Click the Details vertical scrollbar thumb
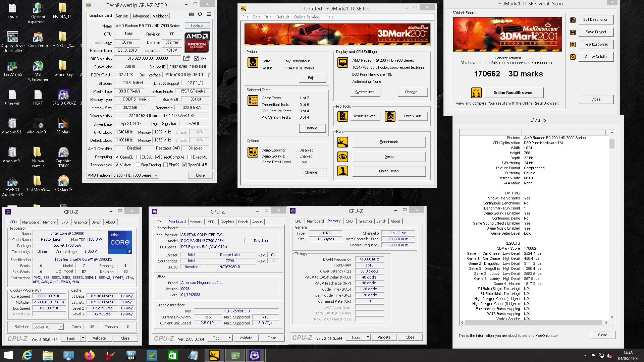The image size is (644, 362). [612, 144]
